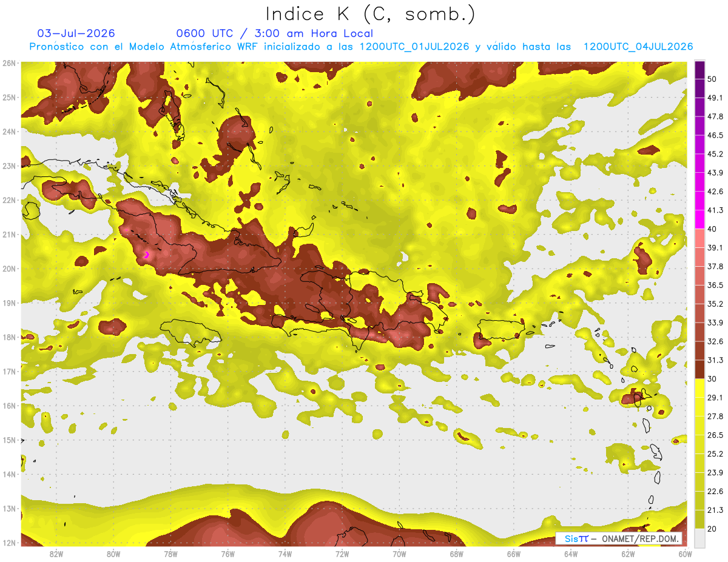Viewport: 728px width, 562px height.
Task: Click the colorbar label "50"
Action: pyautogui.click(x=712, y=79)
